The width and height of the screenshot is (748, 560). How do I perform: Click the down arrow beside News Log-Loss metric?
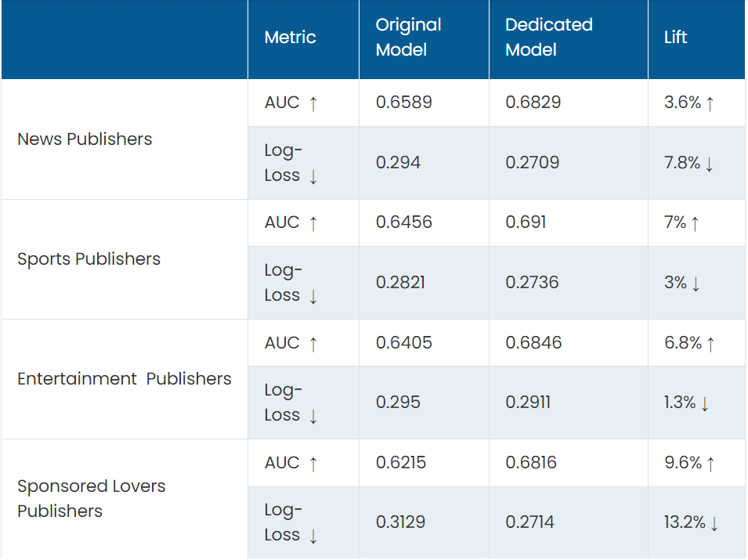click(313, 177)
